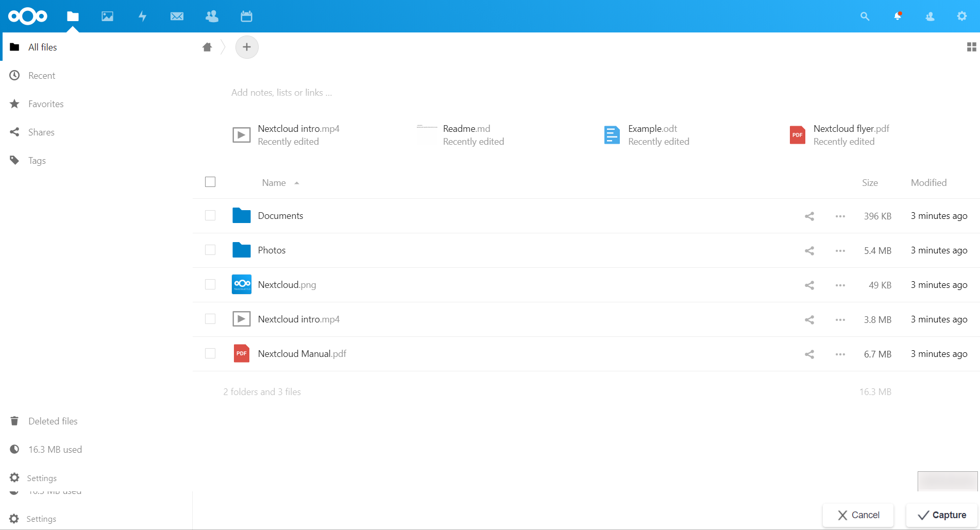Open the notifications bell
Screen dimensions: 980x530
click(897, 16)
